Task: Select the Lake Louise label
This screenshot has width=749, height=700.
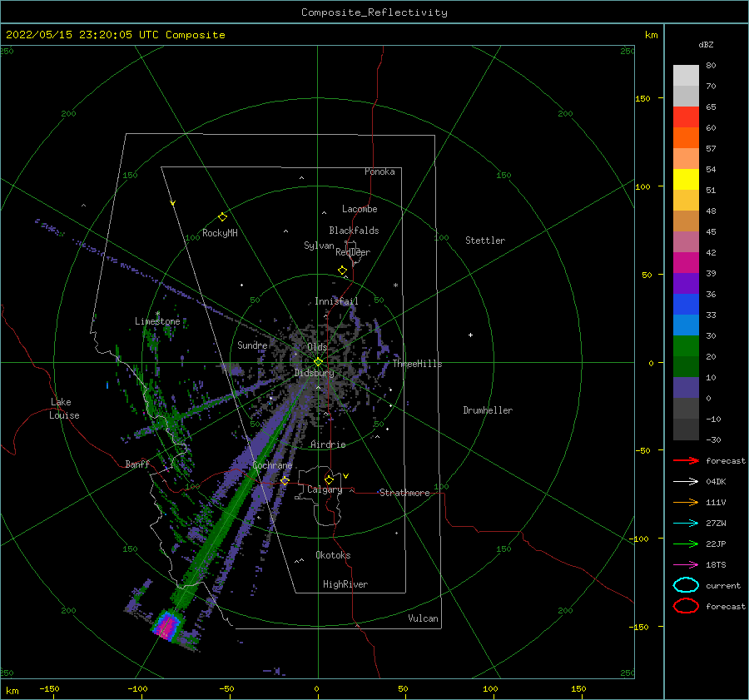Action: coord(64,409)
